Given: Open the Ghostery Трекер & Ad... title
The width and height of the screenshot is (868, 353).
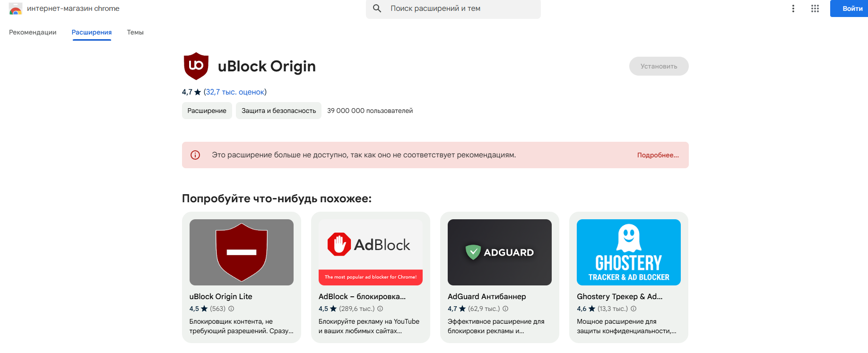Looking at the screenshot, I should coord(620,296).
